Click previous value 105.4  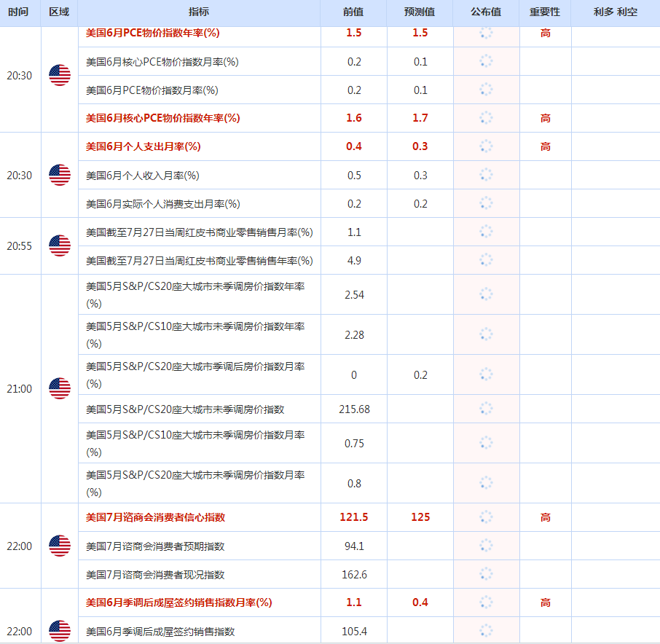354,632
